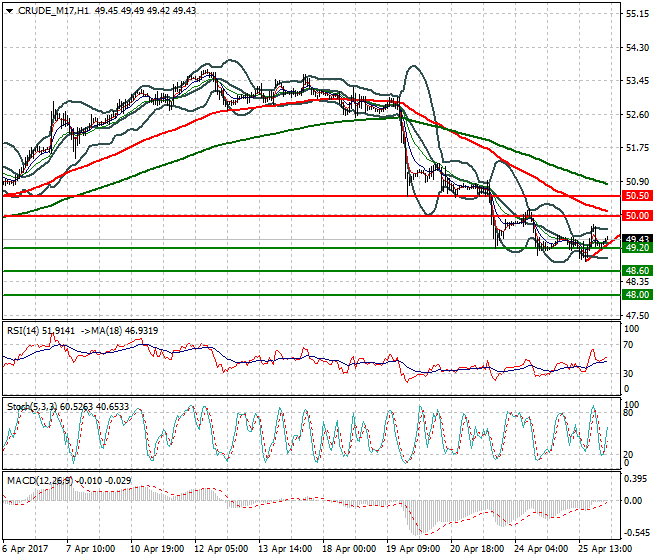Screen dimensions: 660x560
Task: Click the 20 Apr 18:00 time label
Action: (477, 549)
